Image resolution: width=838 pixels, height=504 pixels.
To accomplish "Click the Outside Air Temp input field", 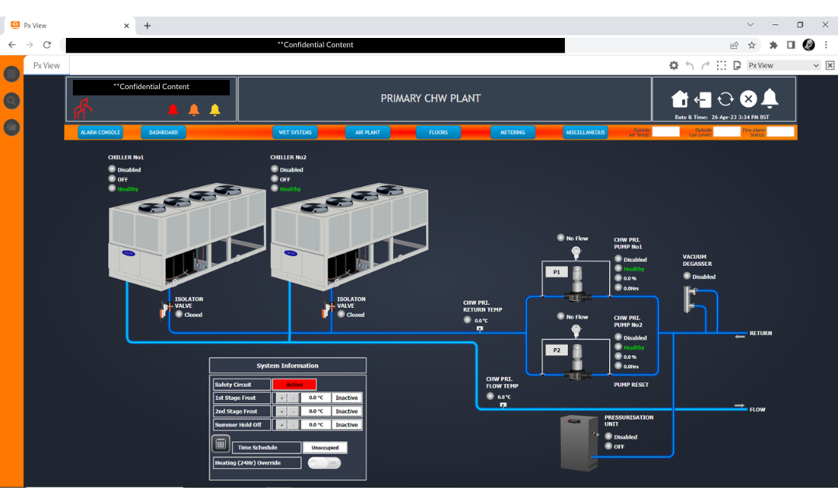I will [665, 131].
